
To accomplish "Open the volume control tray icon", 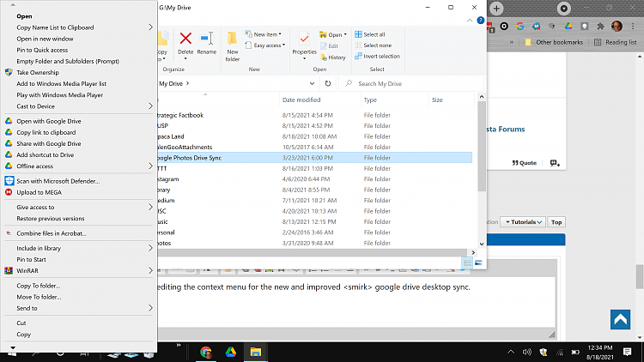I will (526, 353).
